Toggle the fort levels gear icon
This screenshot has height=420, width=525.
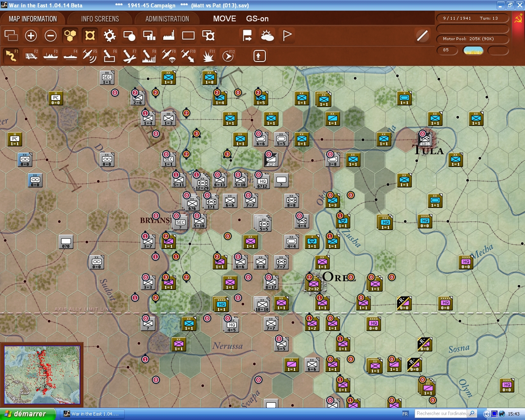click(x=110, y=36)
